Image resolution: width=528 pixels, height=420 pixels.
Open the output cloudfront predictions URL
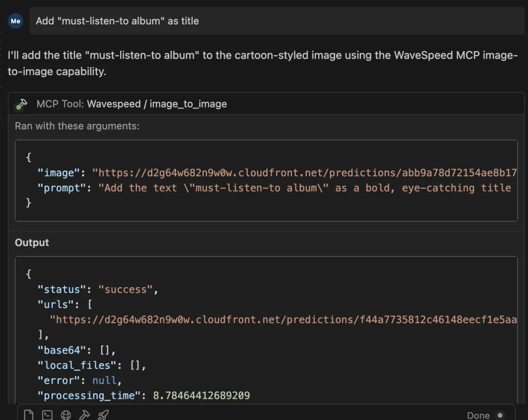(x=283, y=319)
